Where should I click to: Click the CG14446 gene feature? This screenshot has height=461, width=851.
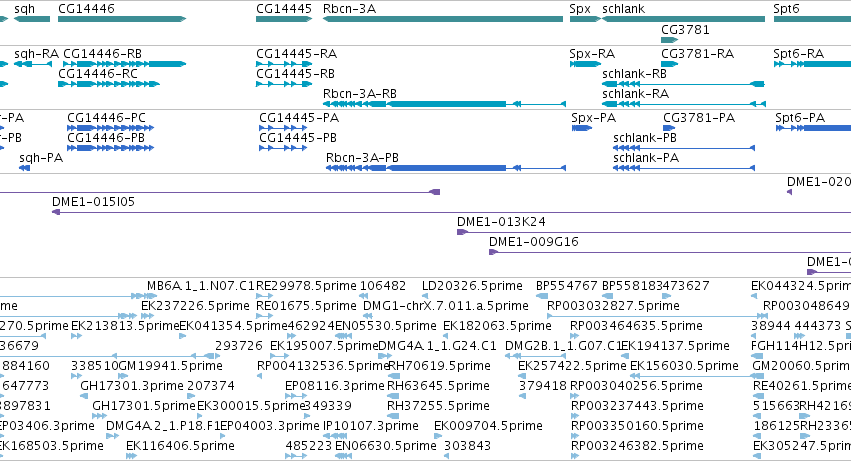point(122,19)
